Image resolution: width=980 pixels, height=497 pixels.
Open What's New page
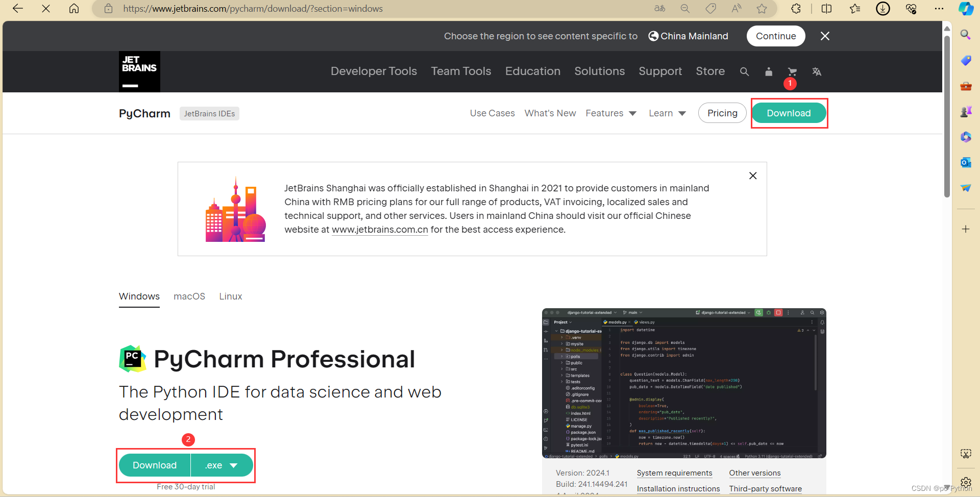point(550,113)
